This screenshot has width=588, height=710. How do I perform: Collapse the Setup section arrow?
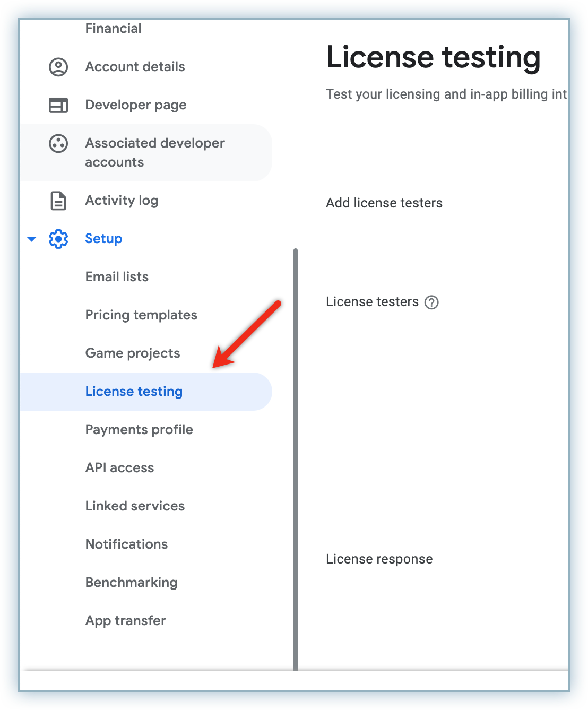click(32, 239)
